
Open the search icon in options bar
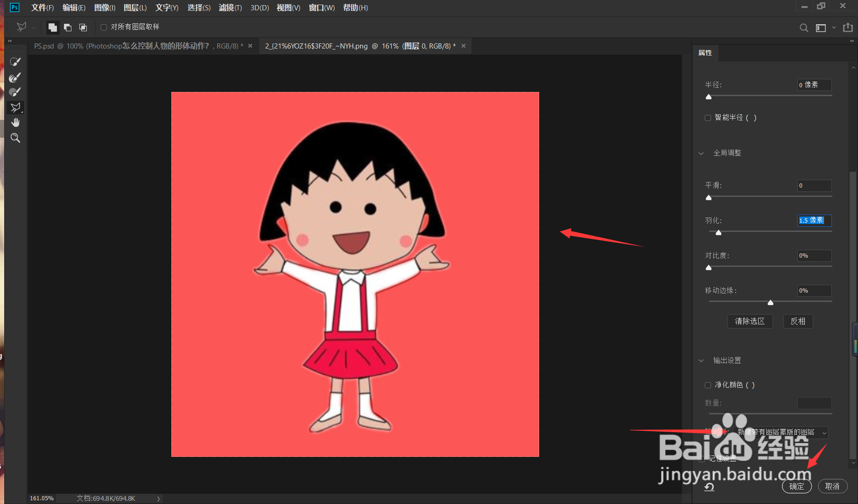(x=804, y=28)
